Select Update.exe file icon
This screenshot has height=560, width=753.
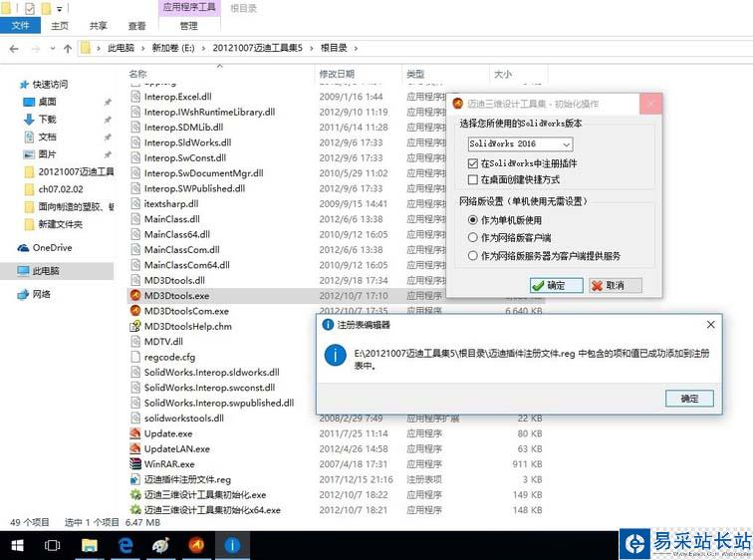[135, 433]
